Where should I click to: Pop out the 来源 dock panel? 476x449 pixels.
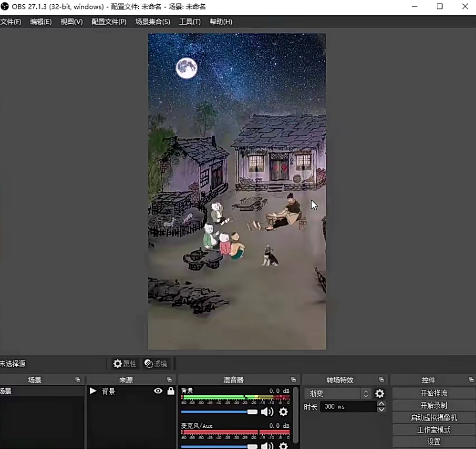point(169,380)
